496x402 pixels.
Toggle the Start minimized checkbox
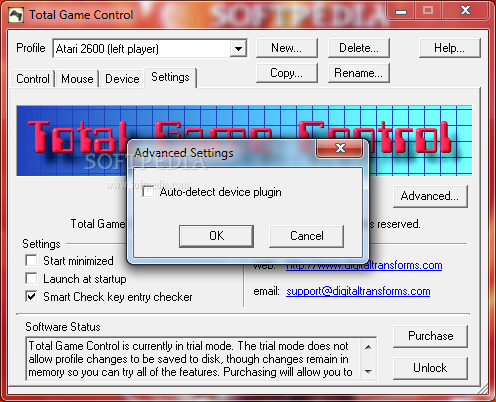(x=31, y=260)
